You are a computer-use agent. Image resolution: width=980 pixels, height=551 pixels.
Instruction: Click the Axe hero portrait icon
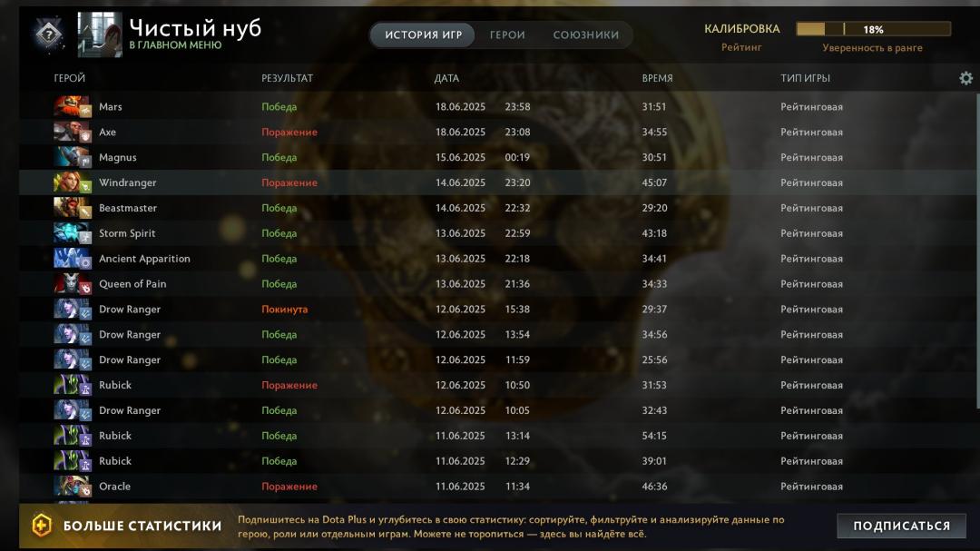73,132
